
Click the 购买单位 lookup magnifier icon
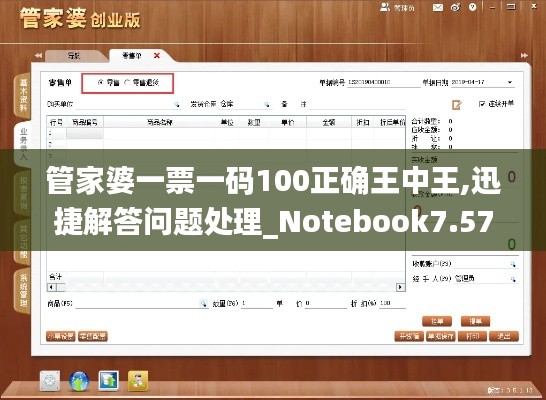point(177,104)
